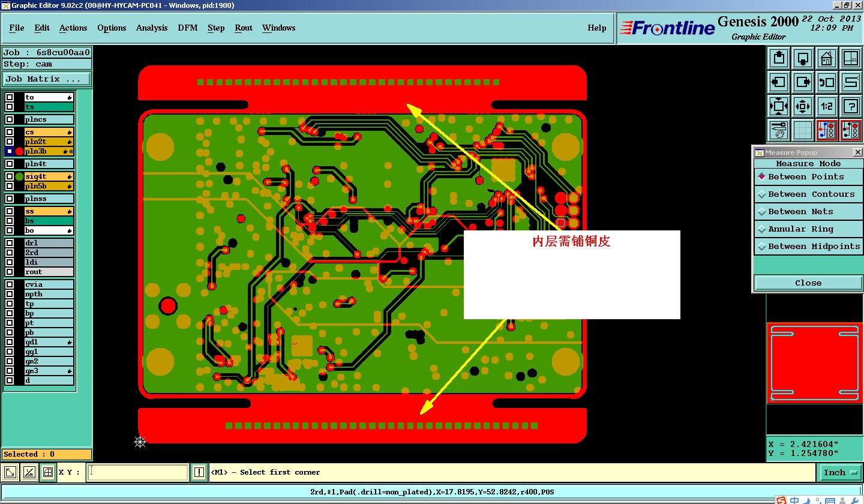Click the pan down view icon

click(x=803, y=58)
